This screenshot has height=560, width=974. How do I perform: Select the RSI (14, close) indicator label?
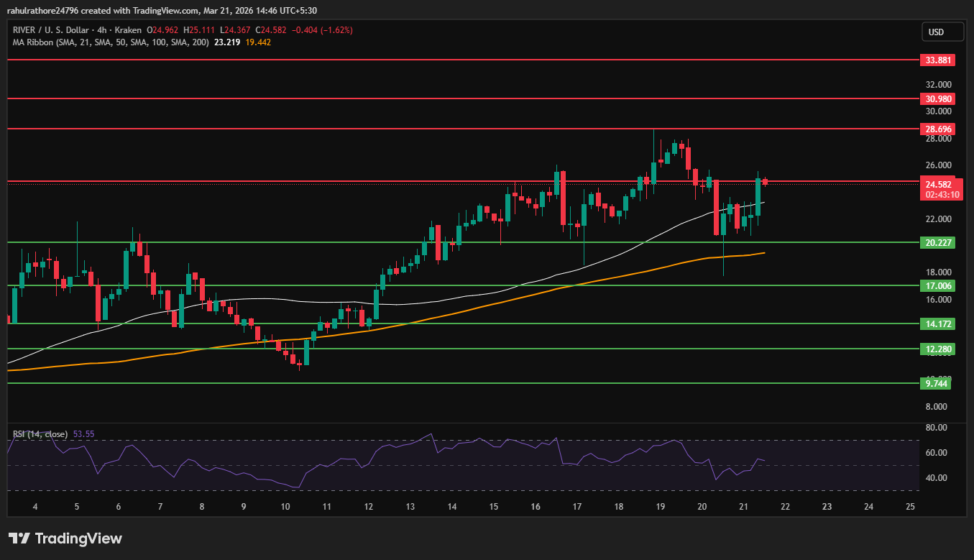40,434
